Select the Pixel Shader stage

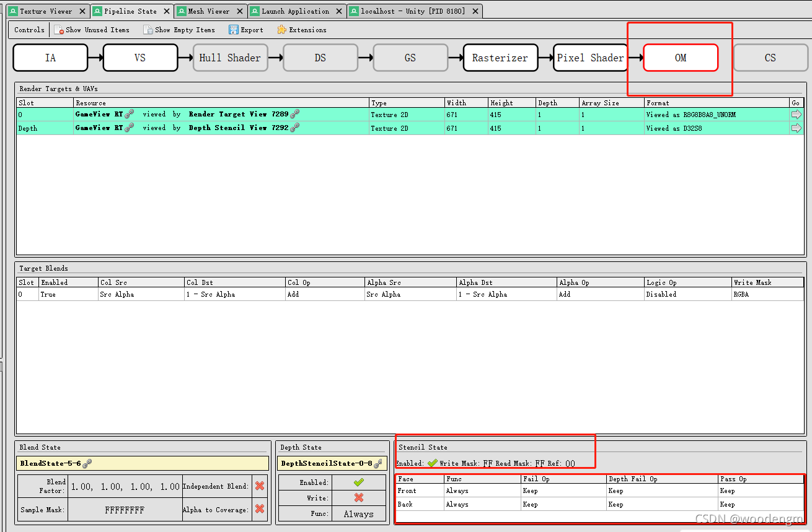590,58
